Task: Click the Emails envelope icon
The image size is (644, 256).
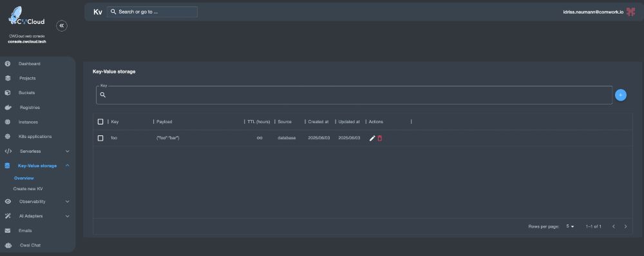Action: point(7,230)
